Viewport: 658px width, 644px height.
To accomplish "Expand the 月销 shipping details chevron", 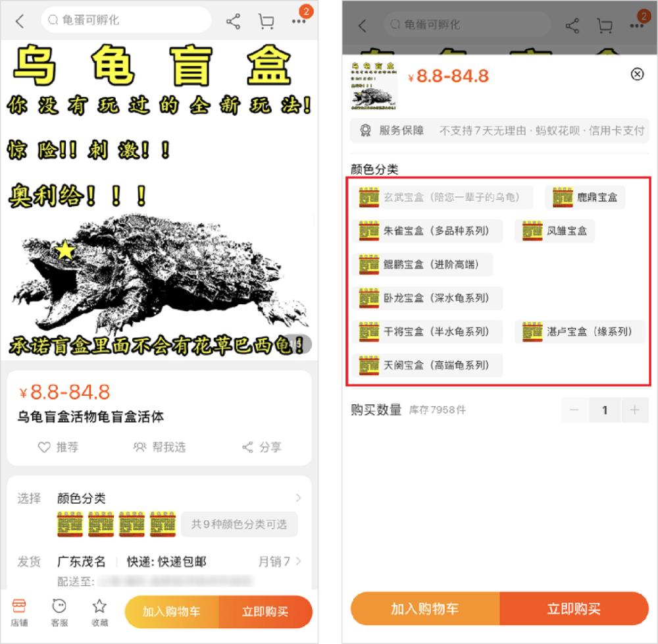I will pyautogui.click(x=298, y=561).
